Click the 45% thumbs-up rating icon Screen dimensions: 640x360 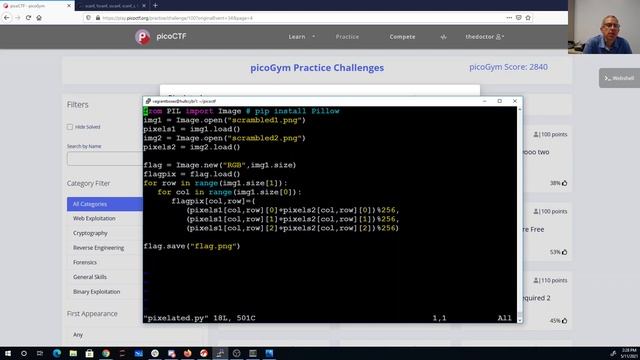click(564, 321)
